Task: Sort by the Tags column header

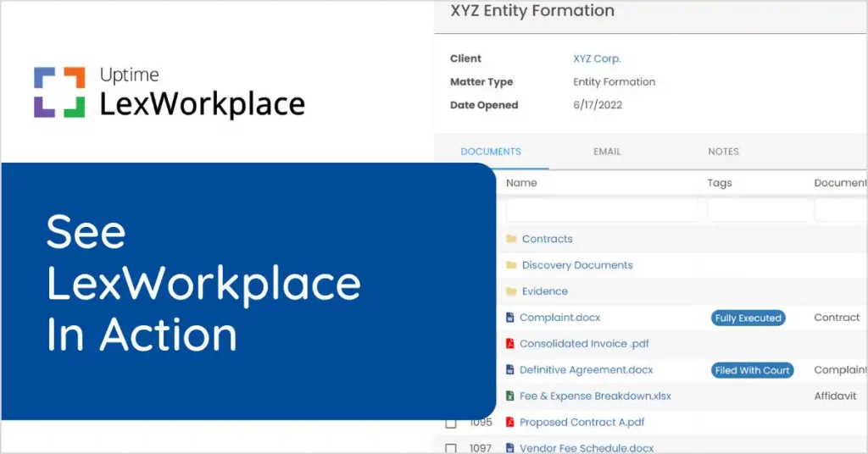Action: 719,183
